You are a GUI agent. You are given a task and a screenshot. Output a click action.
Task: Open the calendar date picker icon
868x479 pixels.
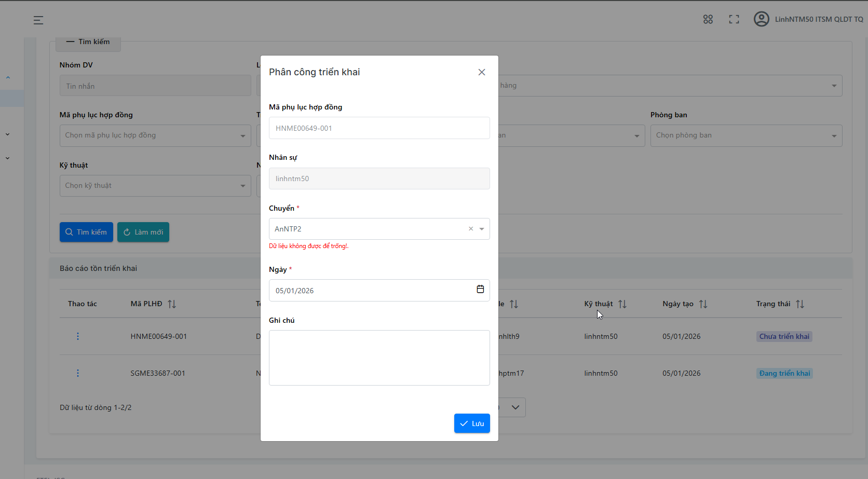pos(480,290)
